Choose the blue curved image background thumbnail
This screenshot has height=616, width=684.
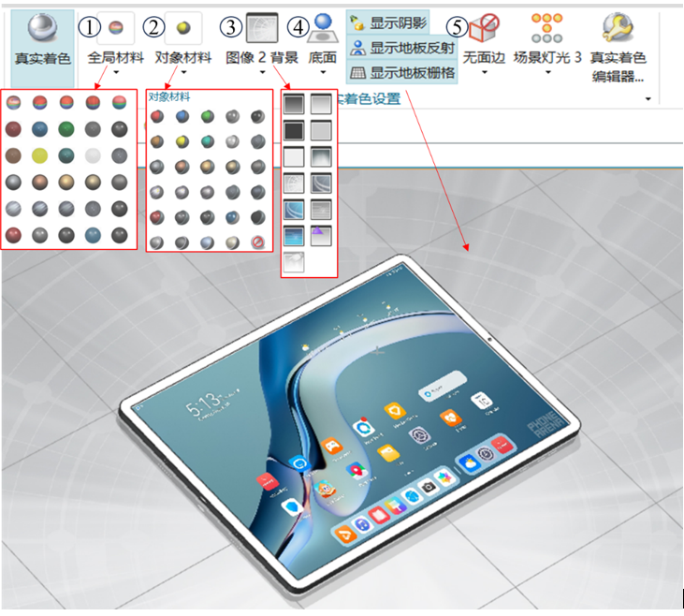coord(294,210)
